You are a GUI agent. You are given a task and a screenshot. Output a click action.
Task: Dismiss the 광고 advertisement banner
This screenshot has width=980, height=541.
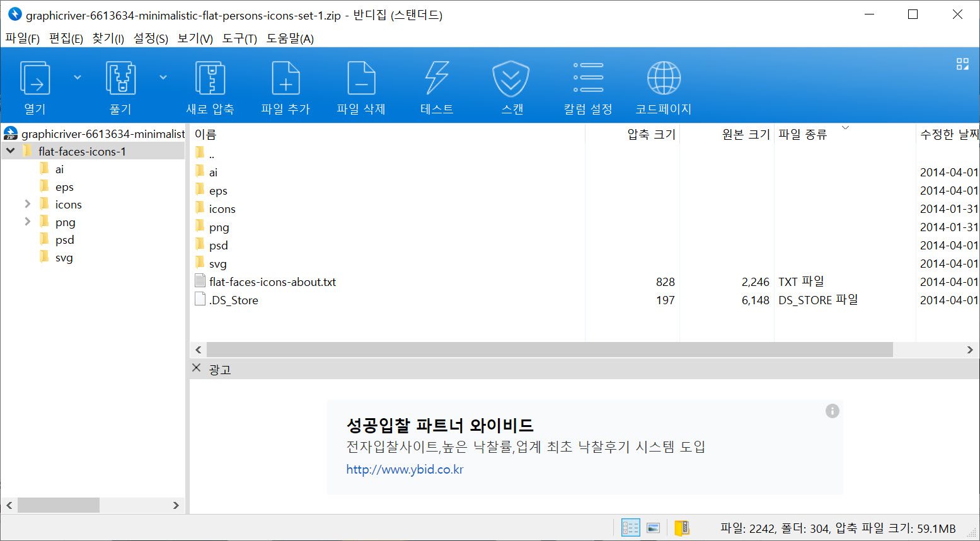[x=196, y=368]
